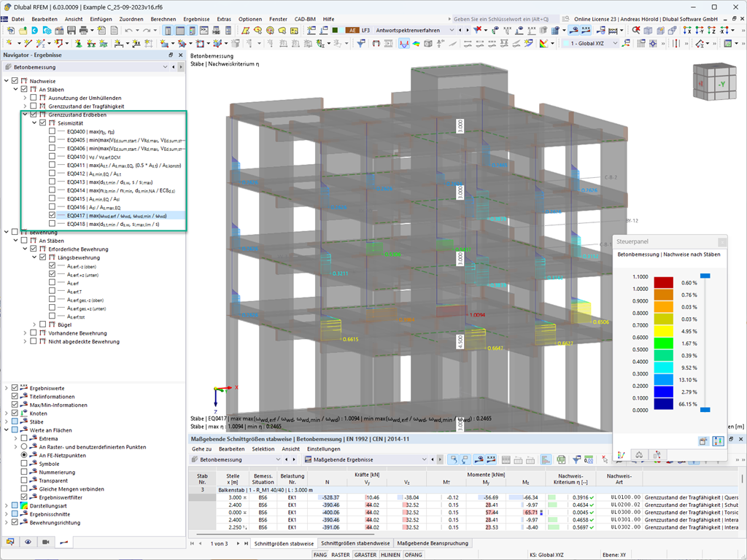Collapse the Grenzzustand Erdbeben tree node

(x=26, y=114)
